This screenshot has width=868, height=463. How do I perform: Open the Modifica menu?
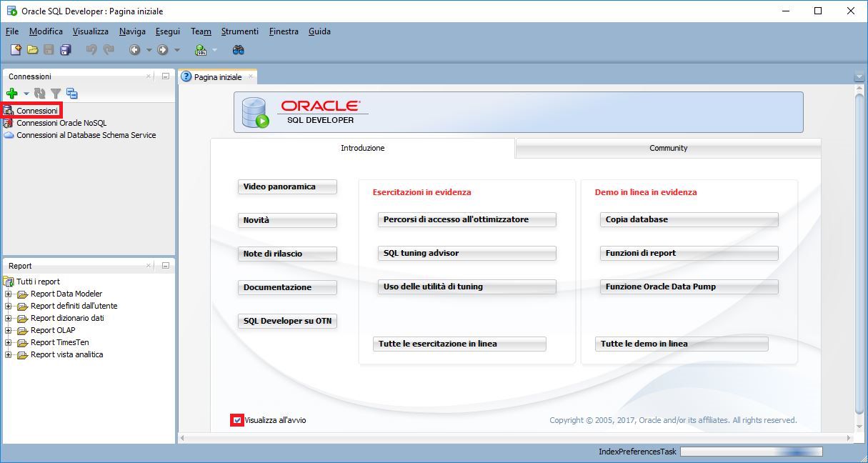pyautogui.click(x=46, y=31)
